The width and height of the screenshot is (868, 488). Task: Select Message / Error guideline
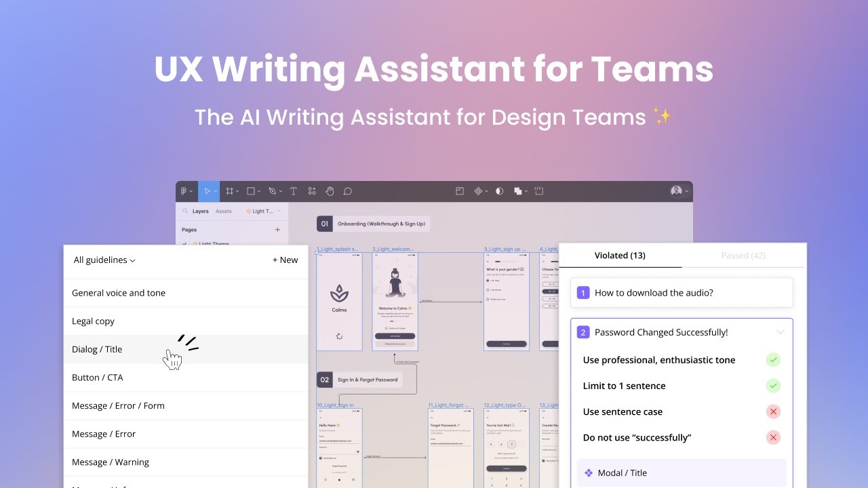186,434
